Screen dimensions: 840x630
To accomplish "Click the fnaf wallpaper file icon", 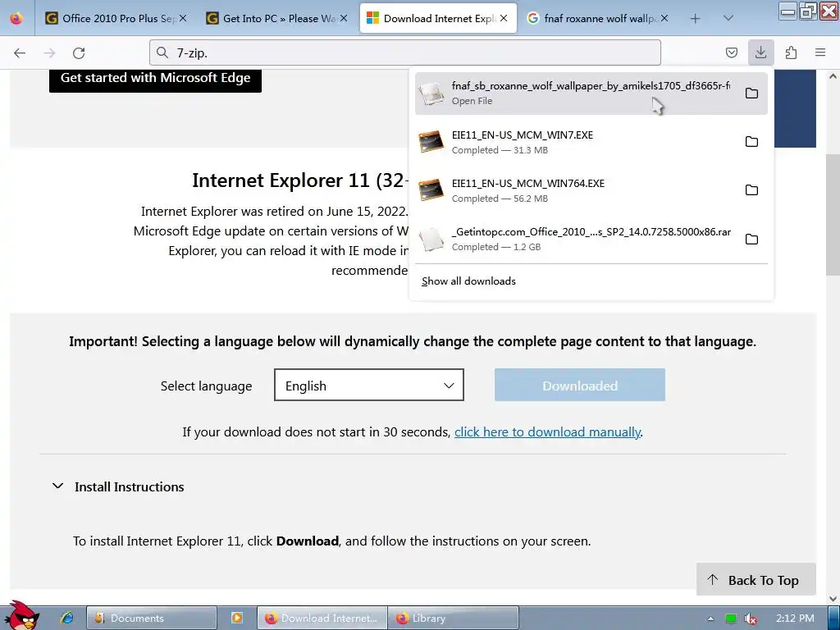I will 431,94.
